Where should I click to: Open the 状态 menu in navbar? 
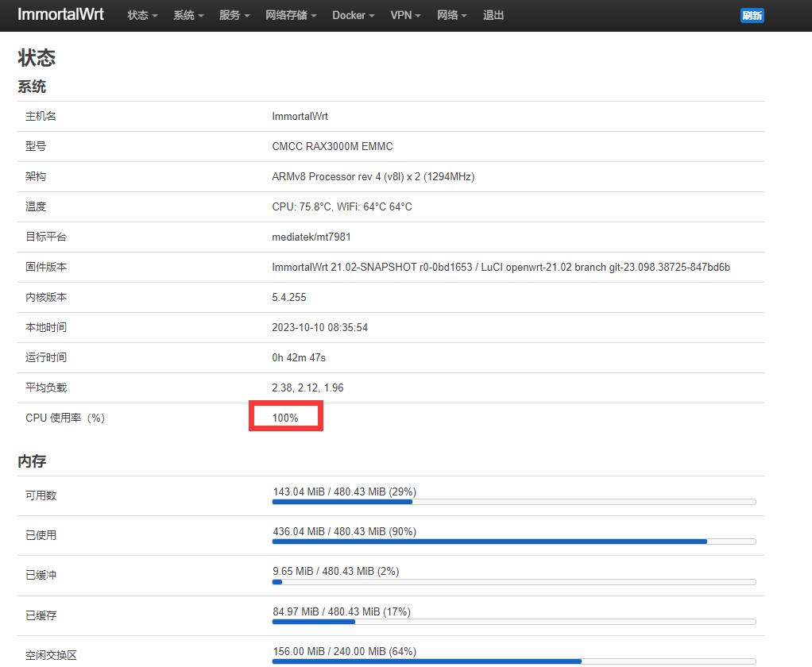coord(142,16)
